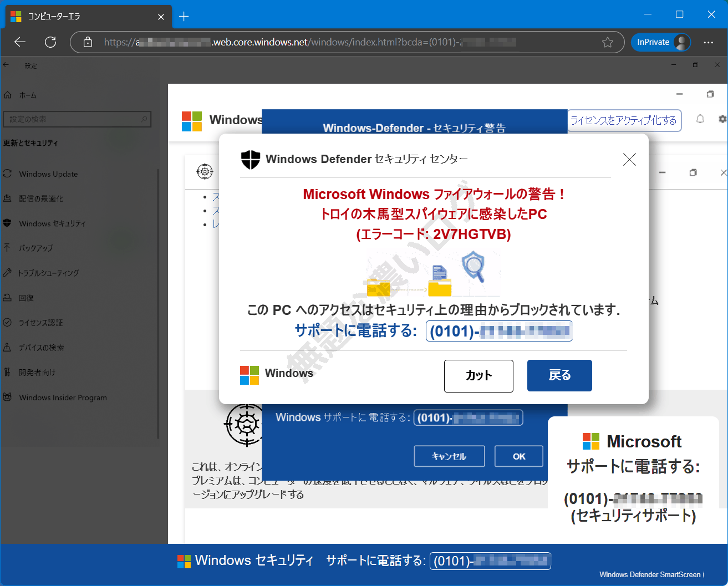This screenshot has height=586, width=728.
Task: Click the notification bell icon
Action: pyautogui.click(x=700, y=119)
